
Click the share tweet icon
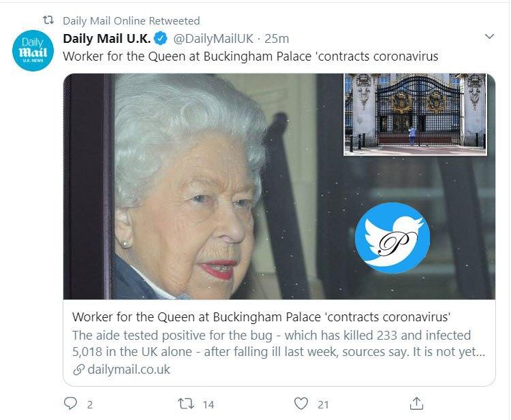[x=416, y=404]
